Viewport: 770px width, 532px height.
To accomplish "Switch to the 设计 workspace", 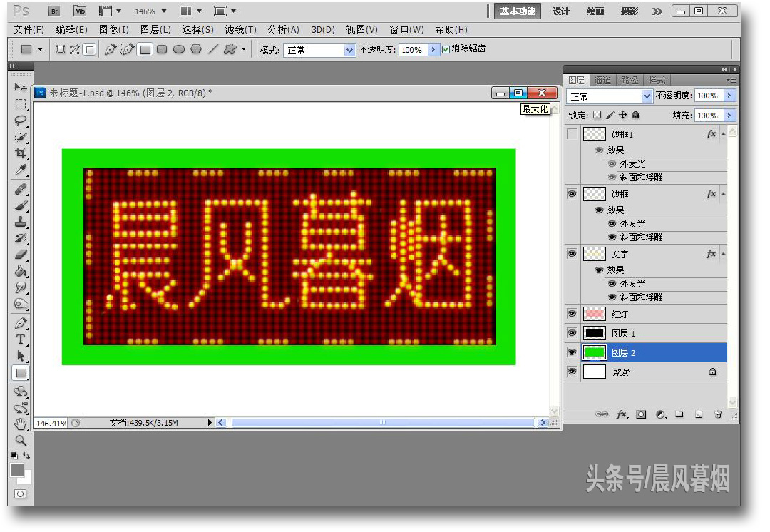I will click(560, 11).
